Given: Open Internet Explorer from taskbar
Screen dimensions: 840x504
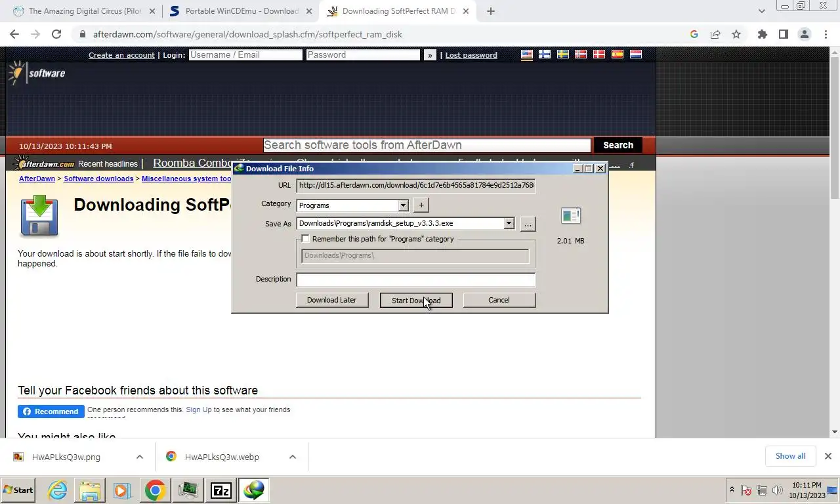Looking at the screenshot, I should coord(58,490).
